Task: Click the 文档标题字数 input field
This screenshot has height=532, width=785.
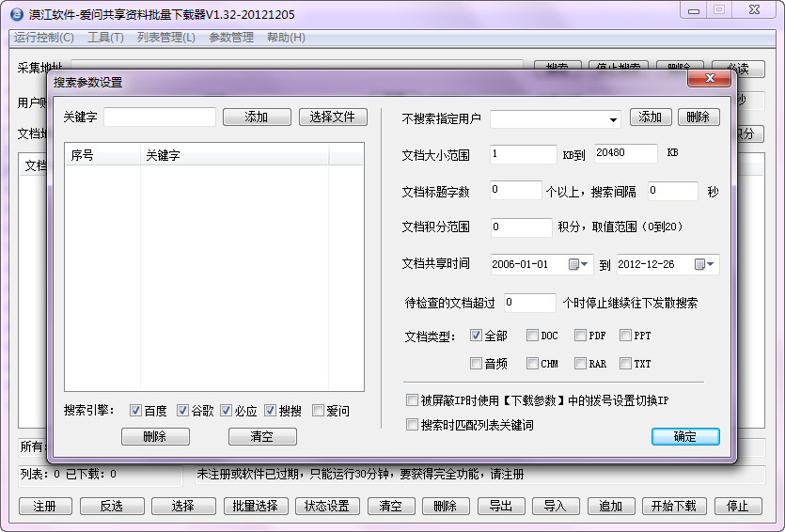Action: [516, 190]
